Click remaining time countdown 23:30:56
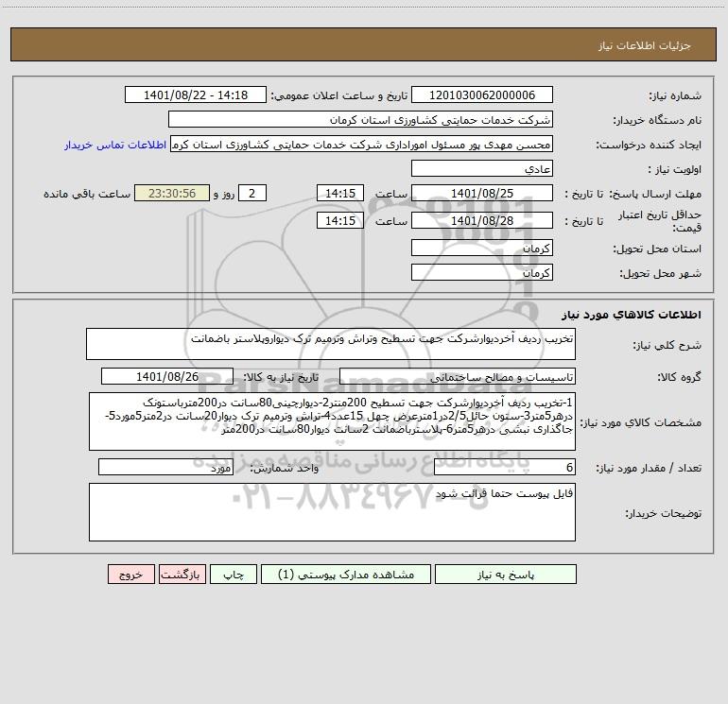 172,193
